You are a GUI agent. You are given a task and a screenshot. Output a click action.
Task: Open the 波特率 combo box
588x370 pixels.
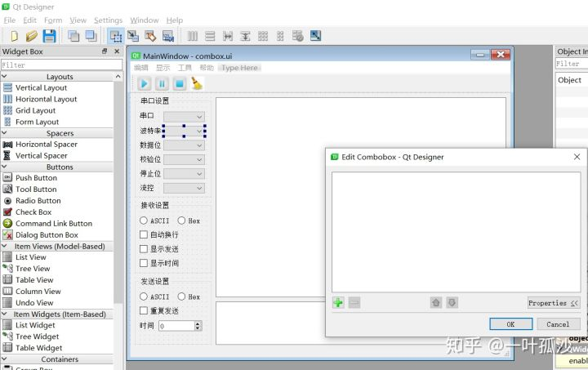[184, 131]
